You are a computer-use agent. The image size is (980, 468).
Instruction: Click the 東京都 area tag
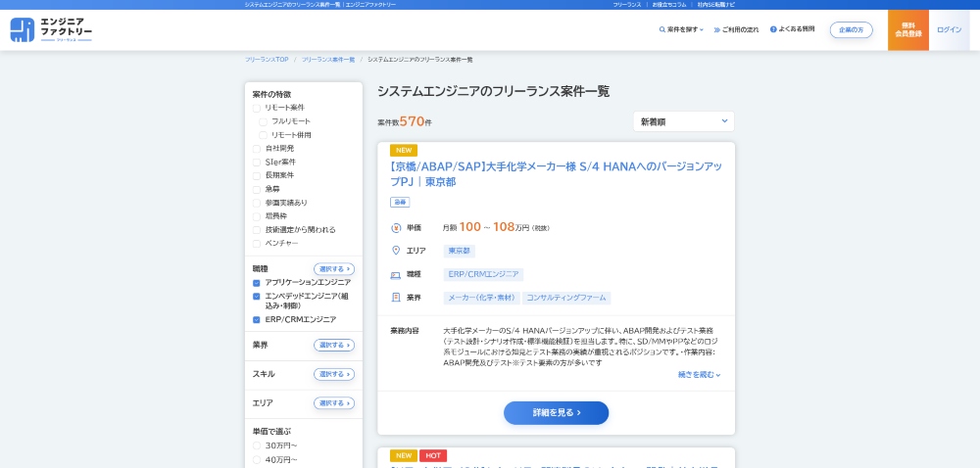tap(460, 251)
